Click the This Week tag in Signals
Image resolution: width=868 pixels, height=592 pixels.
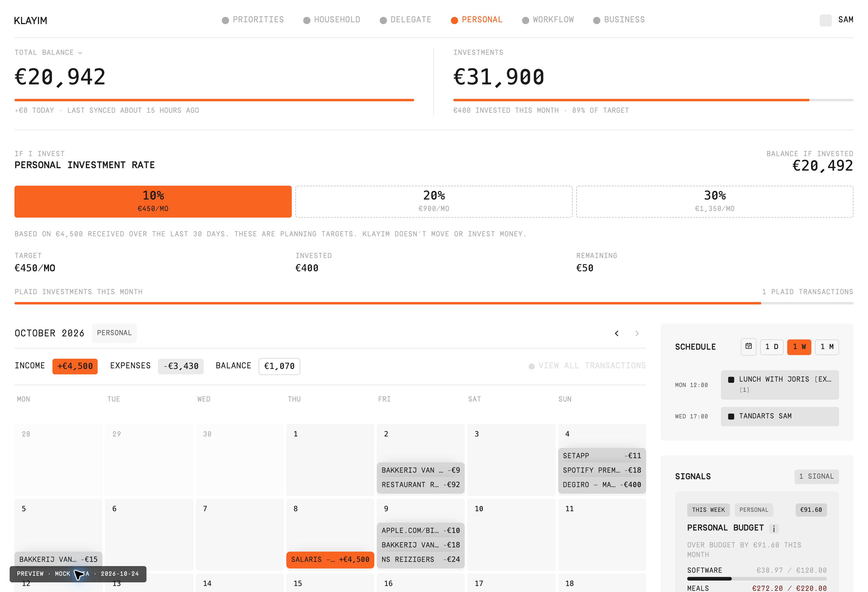pyautogui.click(x=708, y=510)
